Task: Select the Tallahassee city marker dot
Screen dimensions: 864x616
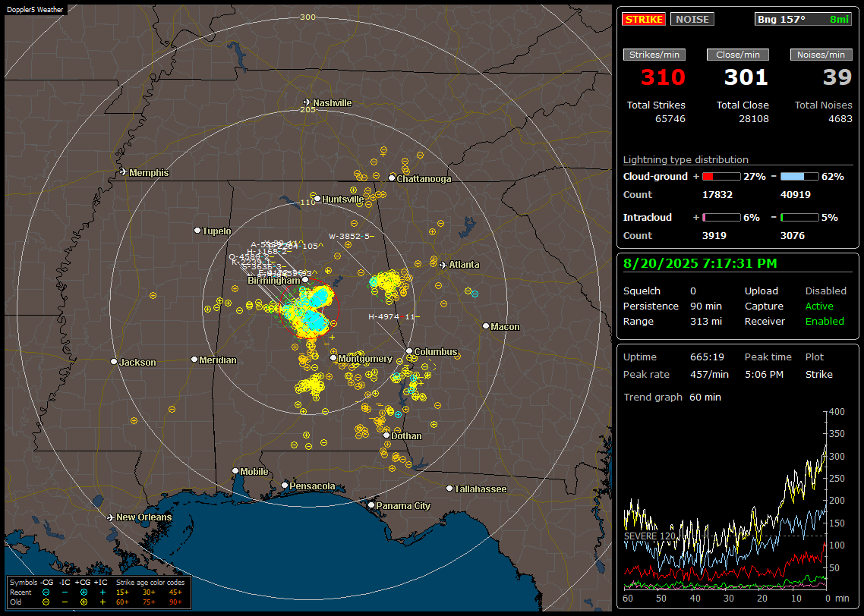Action: tap(449, 489)
